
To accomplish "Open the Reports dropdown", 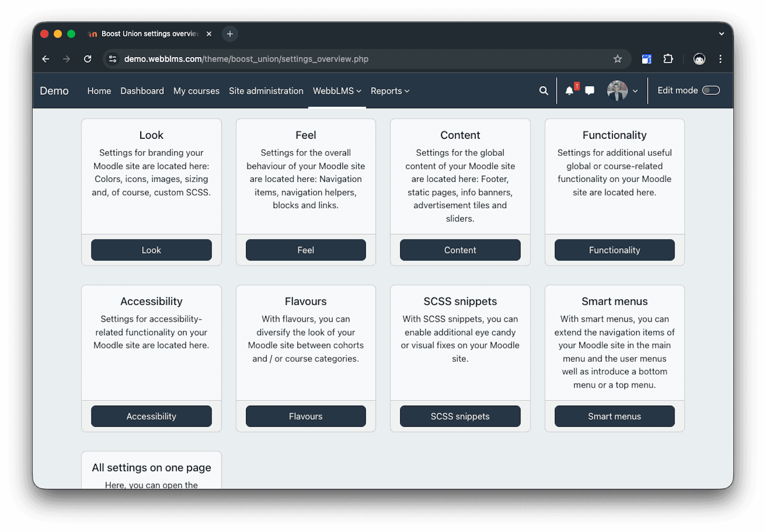I will pyautogui.click(x=389, y=91).
